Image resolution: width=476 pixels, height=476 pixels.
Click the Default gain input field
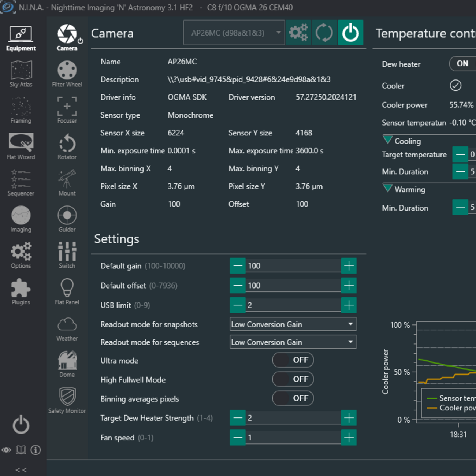293,266
